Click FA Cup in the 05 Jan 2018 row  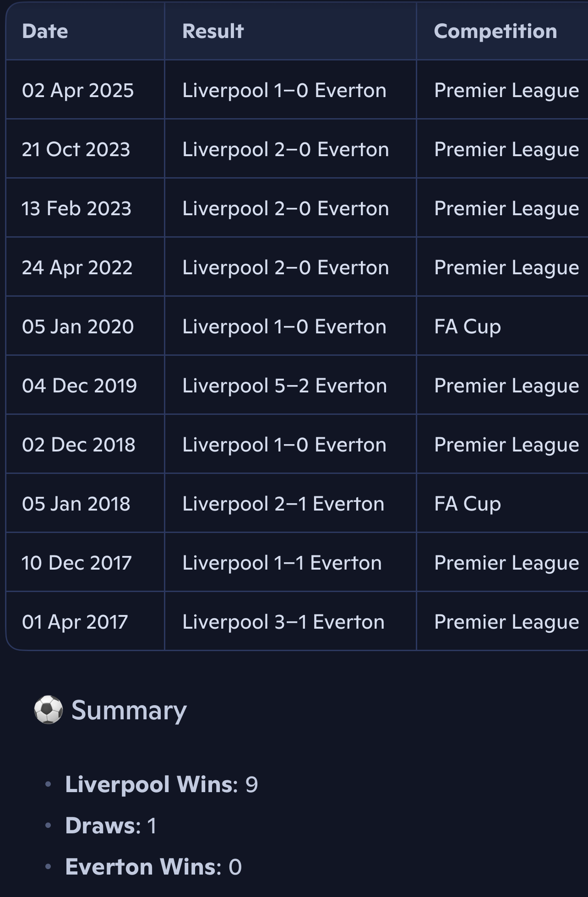tap(467, 504)
